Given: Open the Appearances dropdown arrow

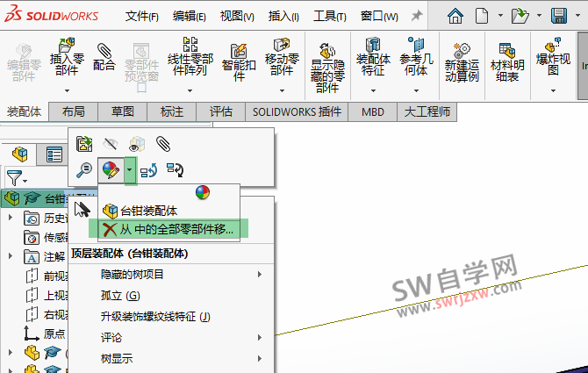Looking at the screenshot, I should [x=129, y=170].
